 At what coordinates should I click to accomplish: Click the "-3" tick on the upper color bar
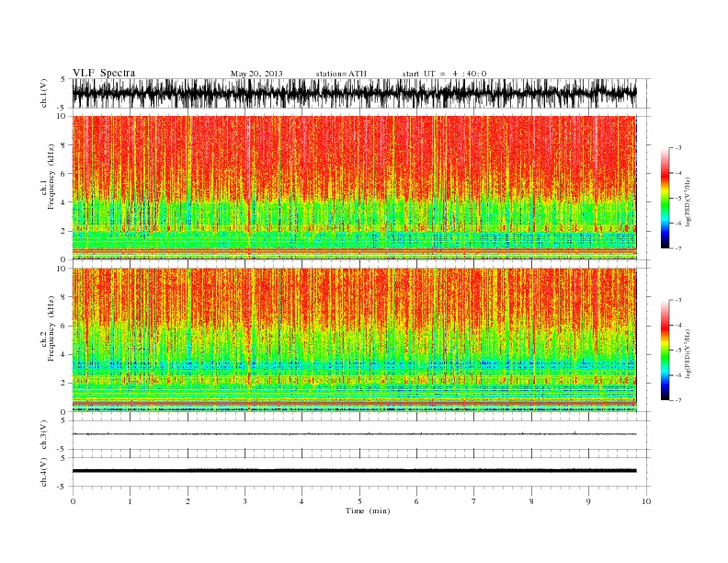point(678,148)
